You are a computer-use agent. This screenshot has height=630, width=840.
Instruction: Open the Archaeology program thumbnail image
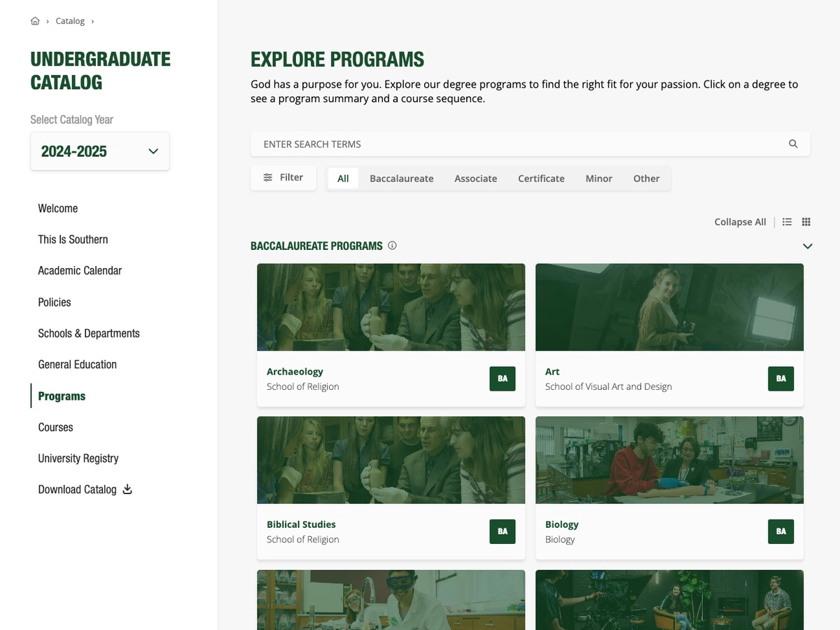point(391,307)
